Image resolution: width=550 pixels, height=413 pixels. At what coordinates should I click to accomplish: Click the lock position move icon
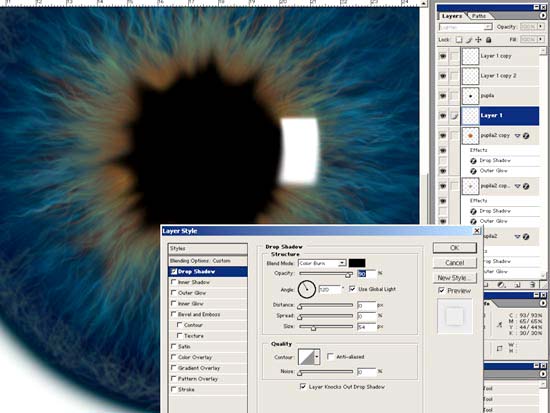tap(478, 40)
